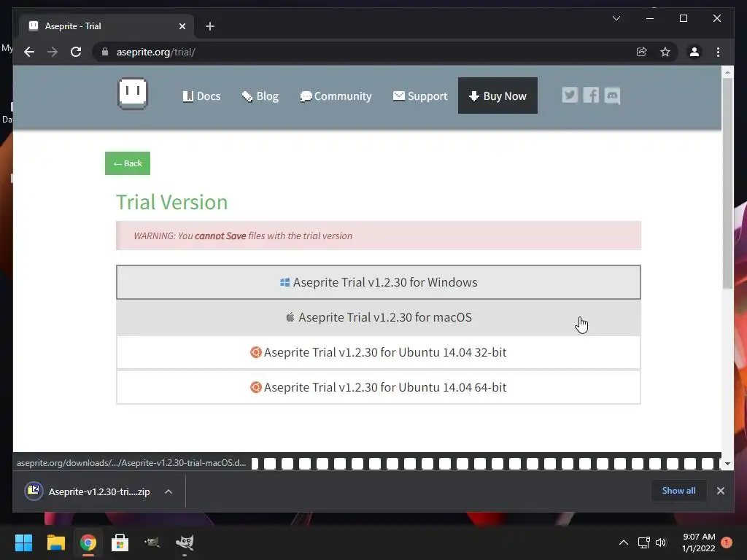The image size is (747, 560).
Task: Open the Support page
Action: pos(420,96)
